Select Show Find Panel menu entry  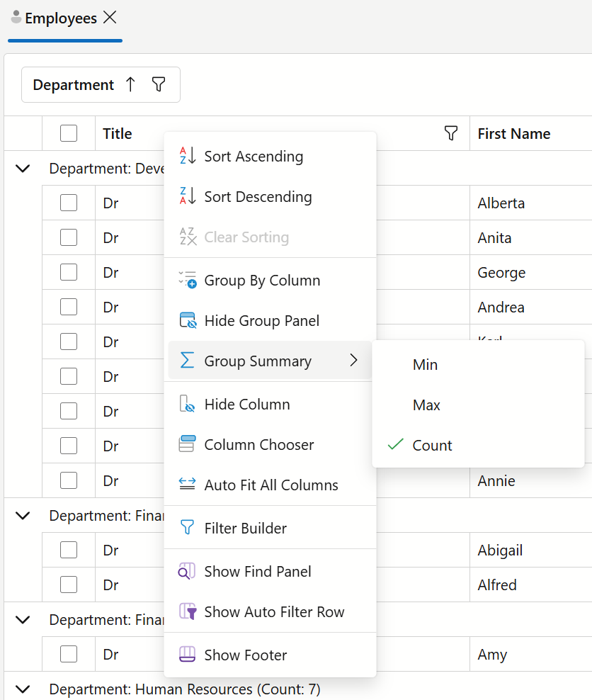point(270,572)
